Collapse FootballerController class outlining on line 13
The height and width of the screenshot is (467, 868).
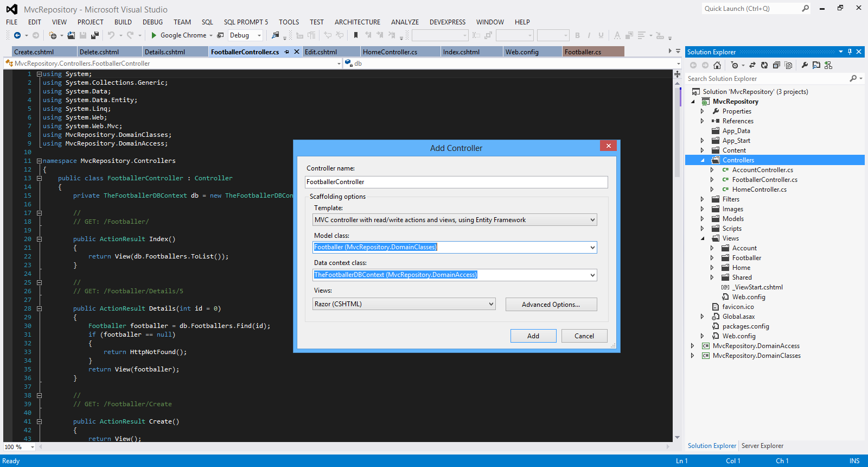39,178
